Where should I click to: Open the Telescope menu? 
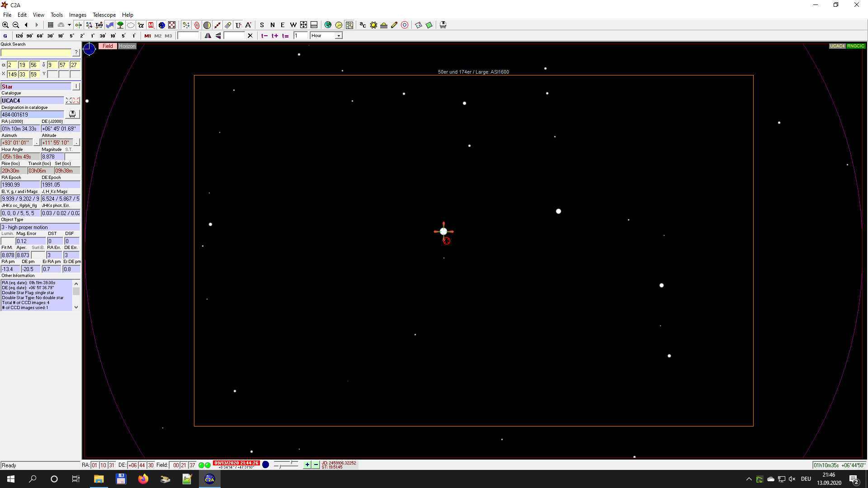point(104,15)
